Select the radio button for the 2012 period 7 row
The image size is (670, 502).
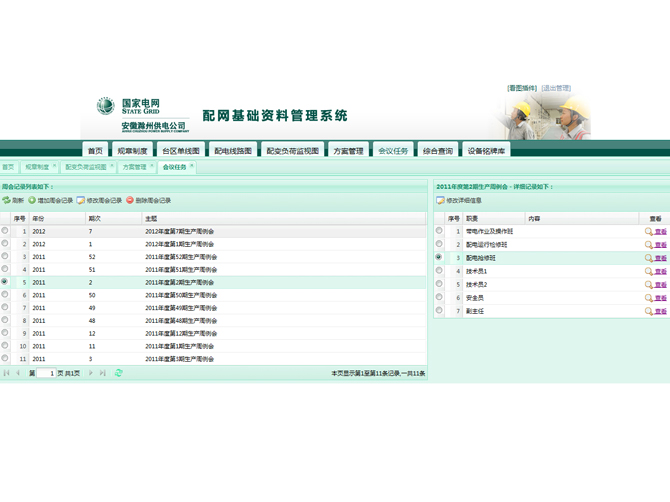[x=5, y=231]
